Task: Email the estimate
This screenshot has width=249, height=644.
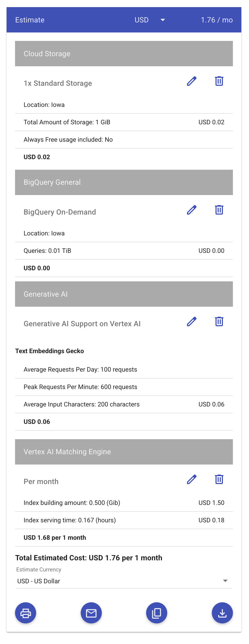Action: (x=91, y=613)
